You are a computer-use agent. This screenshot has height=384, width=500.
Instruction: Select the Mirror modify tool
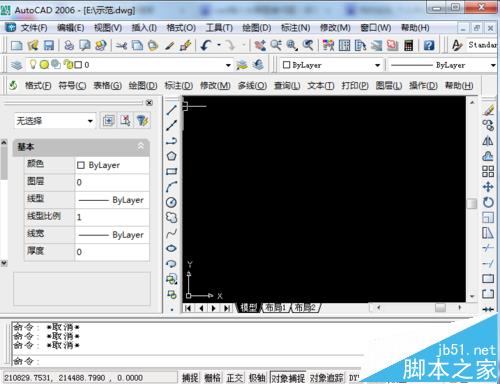pos(488,141)
